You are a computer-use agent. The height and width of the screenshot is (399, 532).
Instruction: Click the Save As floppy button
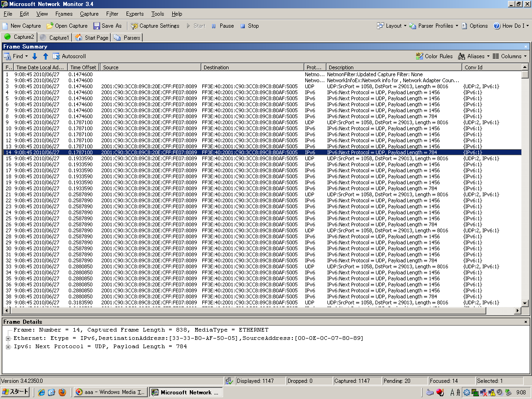click(108, 26)
